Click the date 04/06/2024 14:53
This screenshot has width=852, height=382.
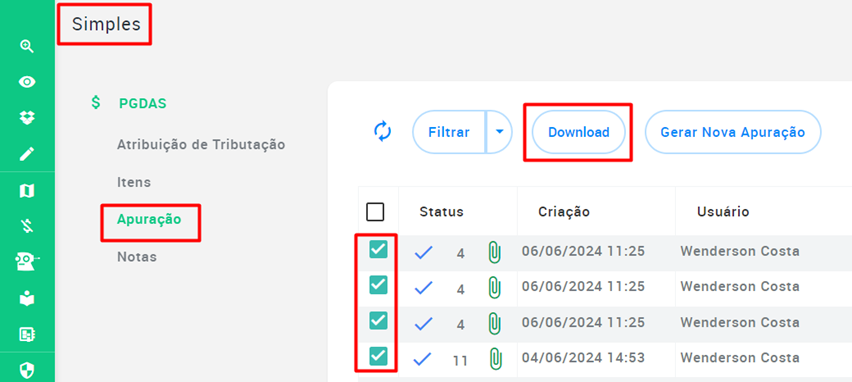584,358
